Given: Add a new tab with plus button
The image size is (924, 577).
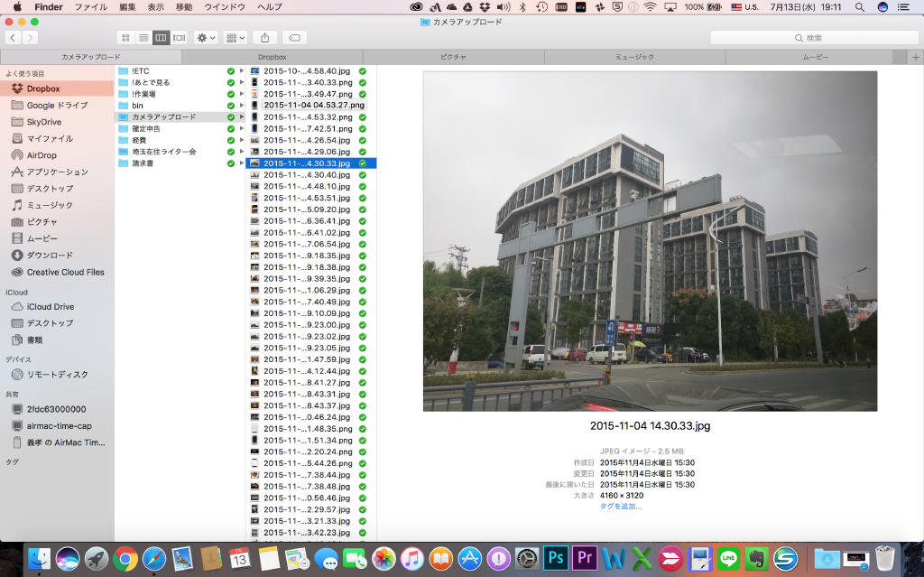Looking at the screenshot, I should tap(915, 57).
